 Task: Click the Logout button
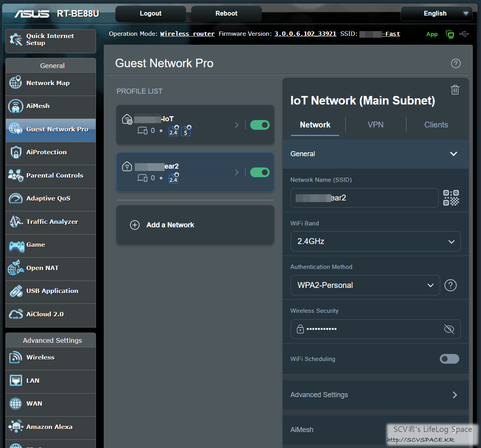click(151, 14)
